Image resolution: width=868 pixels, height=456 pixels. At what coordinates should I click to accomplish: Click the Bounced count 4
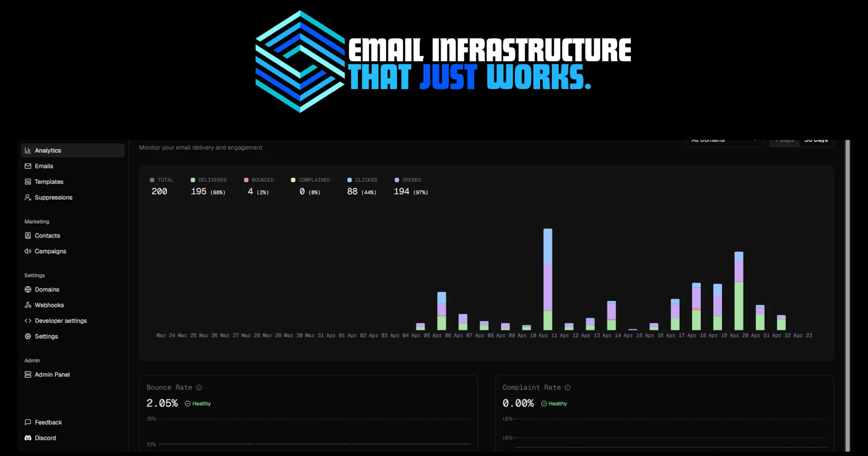[x=250, y=192]
